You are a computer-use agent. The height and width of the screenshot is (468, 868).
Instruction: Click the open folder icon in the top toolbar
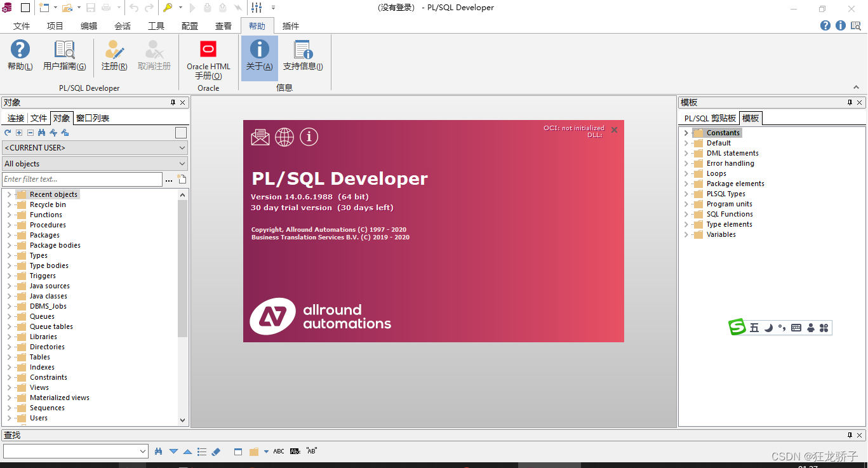(x=67, y=8)
